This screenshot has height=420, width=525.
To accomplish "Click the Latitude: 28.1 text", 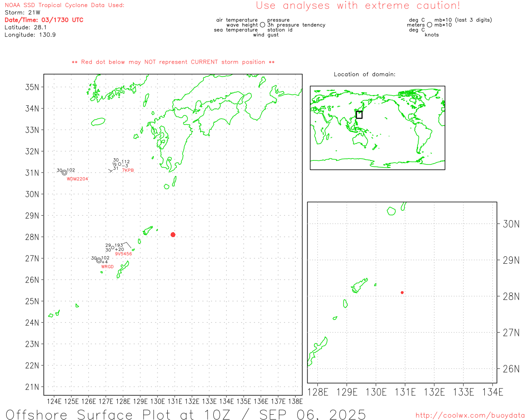I will [x=25, y=27].
